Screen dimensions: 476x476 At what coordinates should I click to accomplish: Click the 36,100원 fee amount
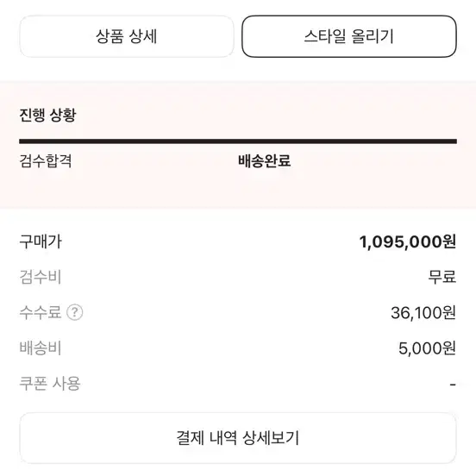423,313
